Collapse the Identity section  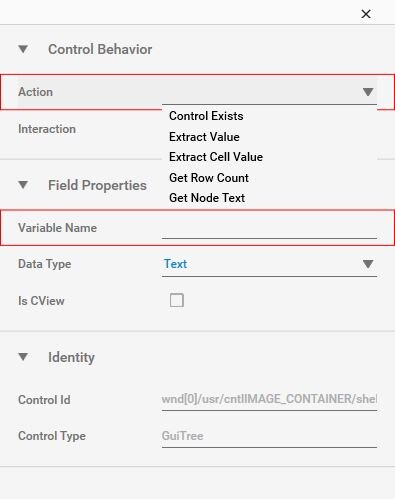(x=23, y=357)
